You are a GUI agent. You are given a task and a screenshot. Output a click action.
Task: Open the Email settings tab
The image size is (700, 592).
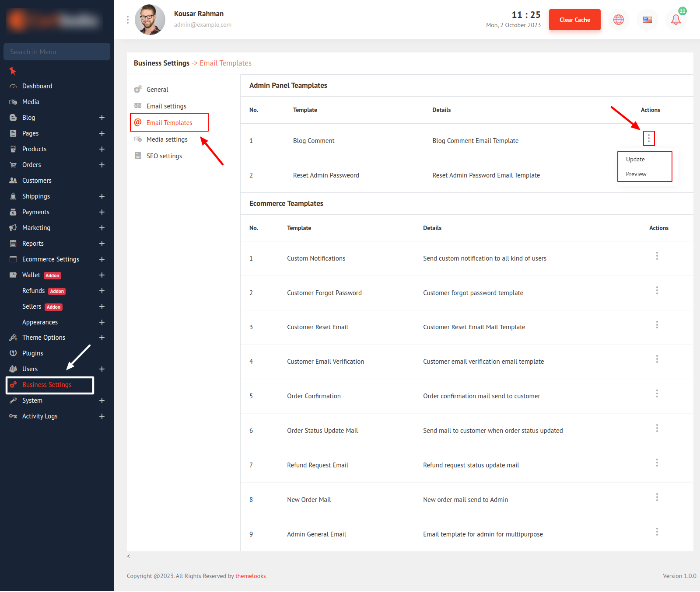[166, 106]
